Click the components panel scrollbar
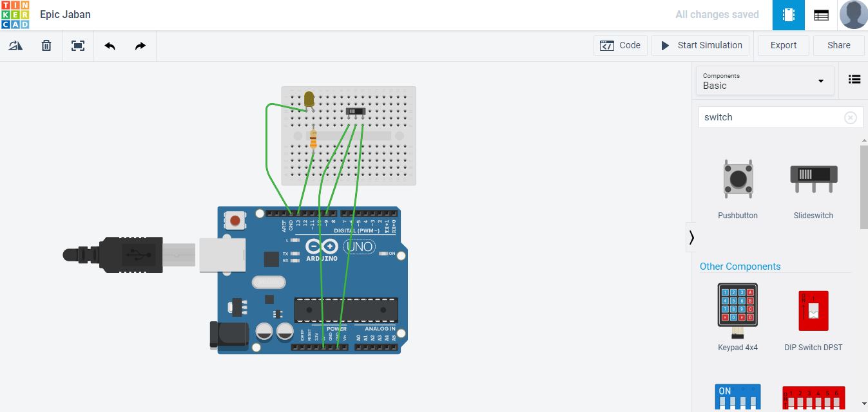The height and width of the screenshot is (412, 868). pyautogui.click(x=863, y=187)
